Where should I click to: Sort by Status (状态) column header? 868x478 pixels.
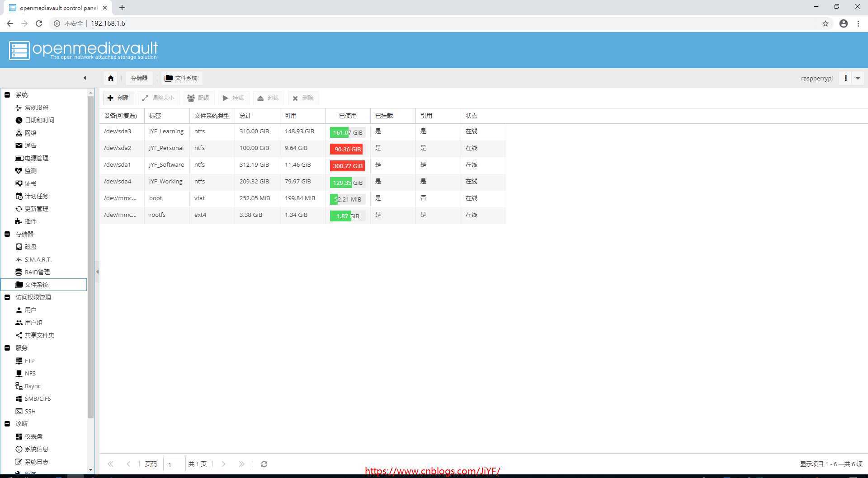click(483, 116)
